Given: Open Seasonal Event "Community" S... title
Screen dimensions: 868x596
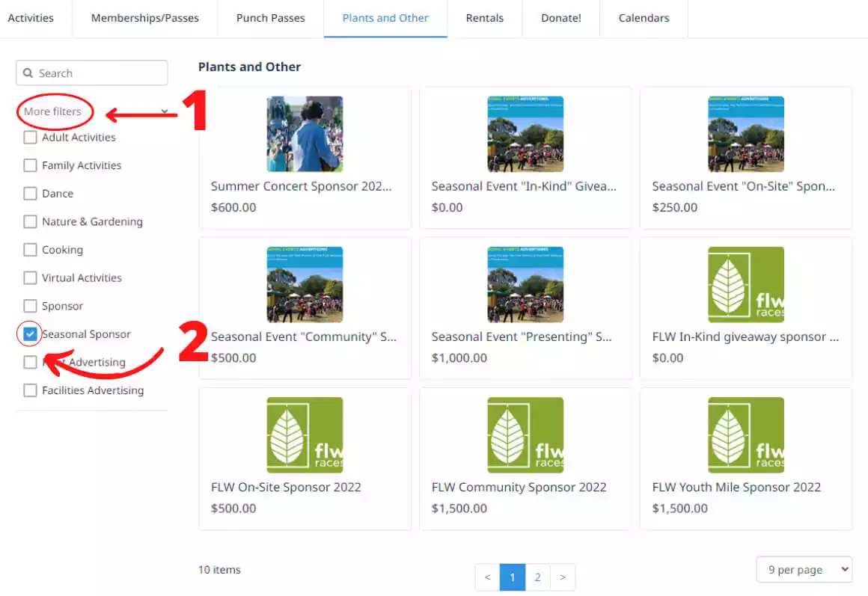Looking at the screenshot, I should (x=303, y=337).
